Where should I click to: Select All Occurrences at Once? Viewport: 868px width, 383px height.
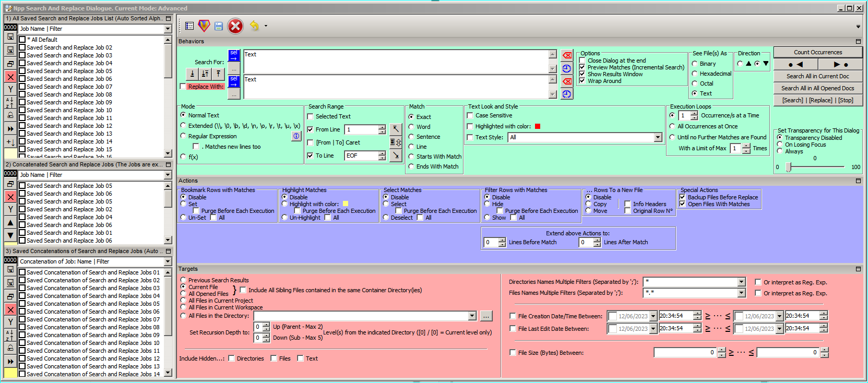click(x=672, y=126)
